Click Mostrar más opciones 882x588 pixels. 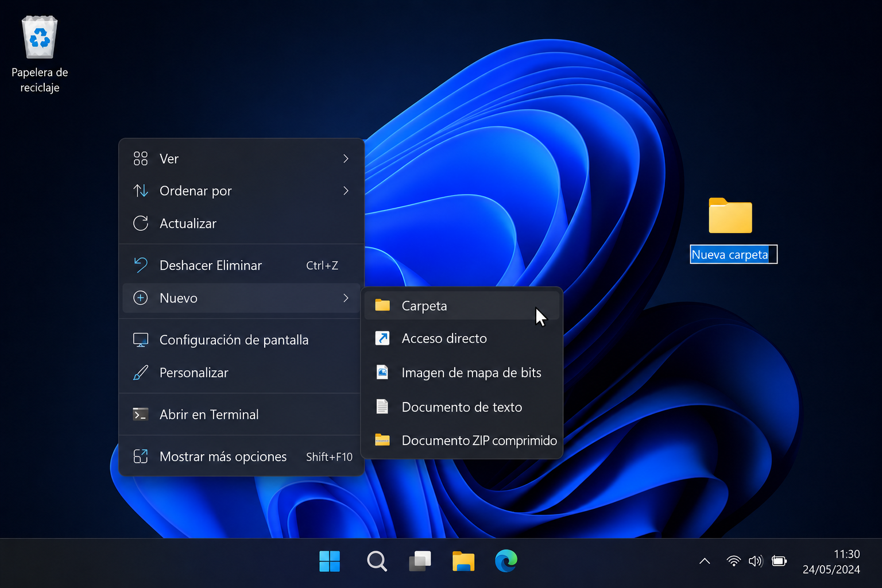pyautogui.click(x=241, y=457)
